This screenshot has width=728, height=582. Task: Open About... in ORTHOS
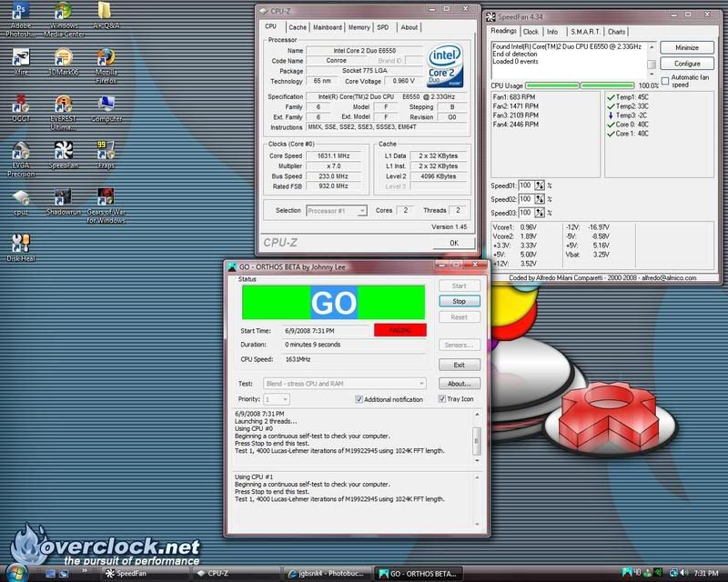click(460, 384)
